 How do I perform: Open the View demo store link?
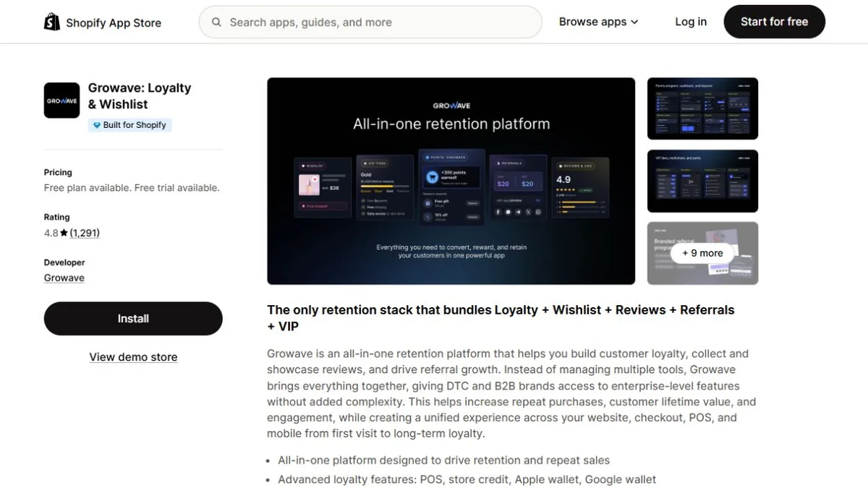pyautogui.click(x=133, y=357)
